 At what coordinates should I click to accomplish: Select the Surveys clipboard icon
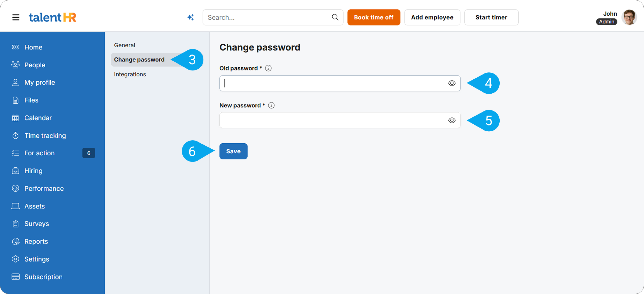[x=16, y=223]
